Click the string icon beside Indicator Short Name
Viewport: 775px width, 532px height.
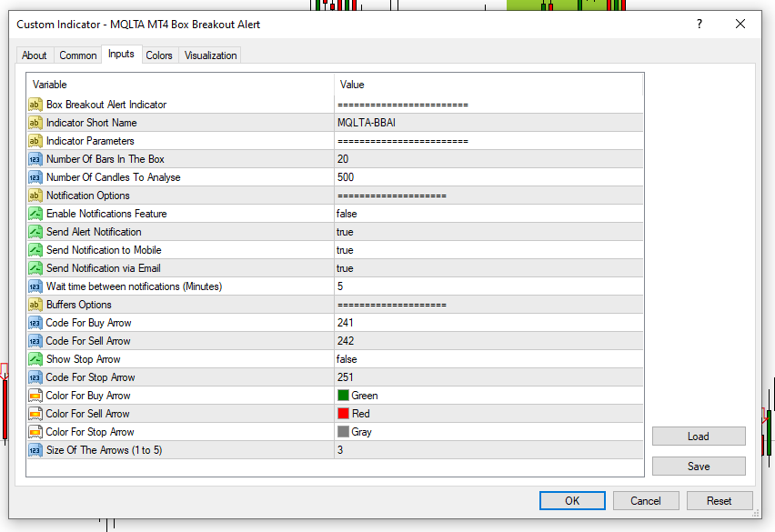(x=35, y=123)
